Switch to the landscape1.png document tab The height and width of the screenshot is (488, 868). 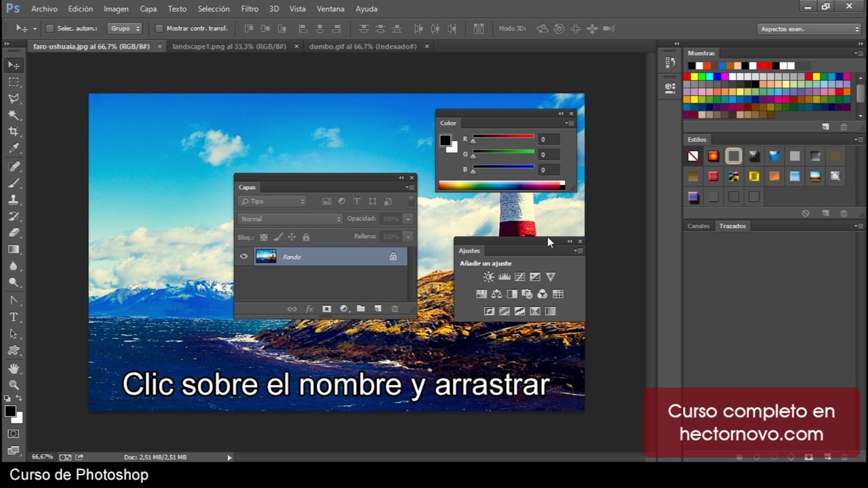[229, 47]
